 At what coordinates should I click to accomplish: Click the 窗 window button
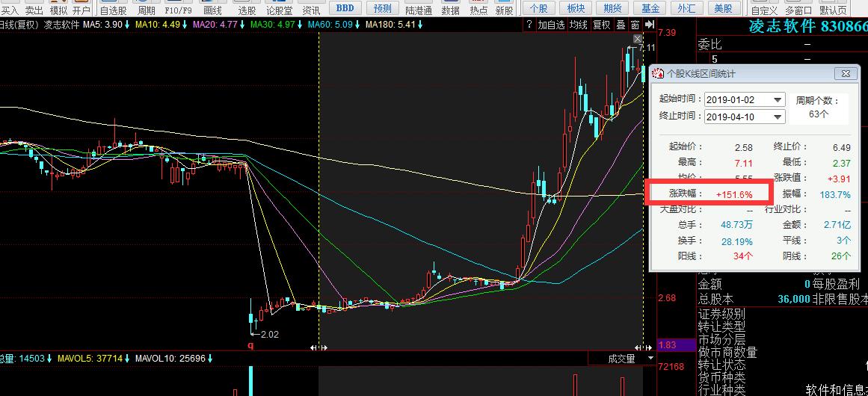[x=635, y=25]
